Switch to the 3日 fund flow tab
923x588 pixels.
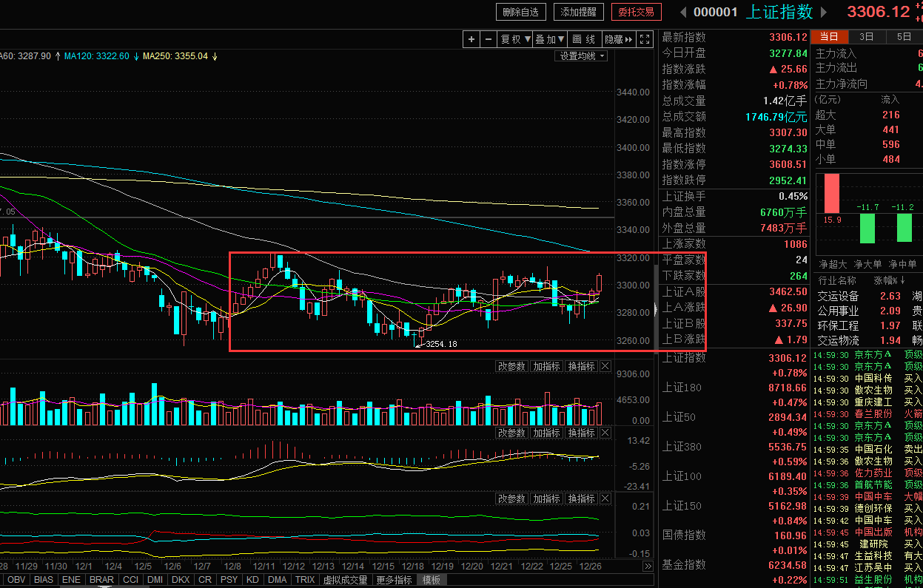(866, 36)
